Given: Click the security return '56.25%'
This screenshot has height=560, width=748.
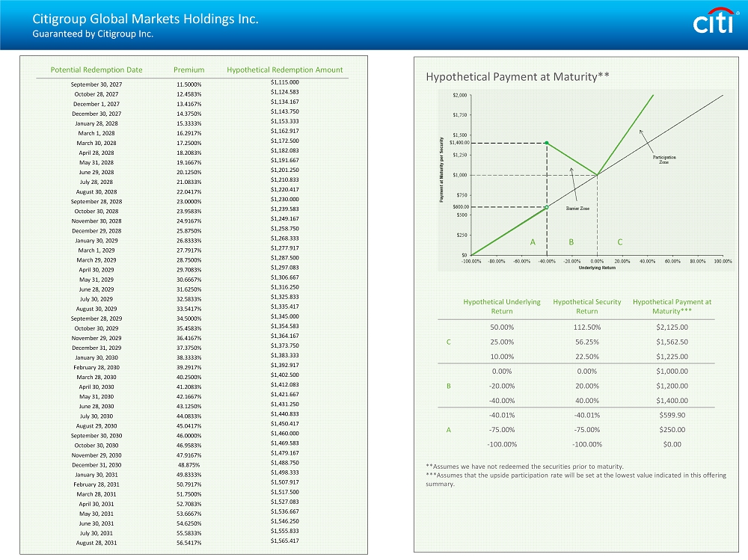Looking at the screenshot, I should coord(586,342).
